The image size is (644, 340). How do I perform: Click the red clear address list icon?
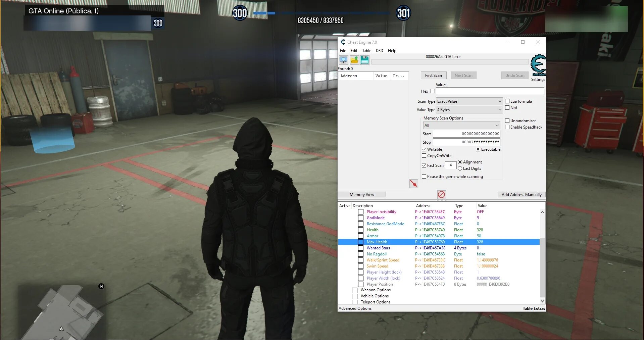(441, 194)
